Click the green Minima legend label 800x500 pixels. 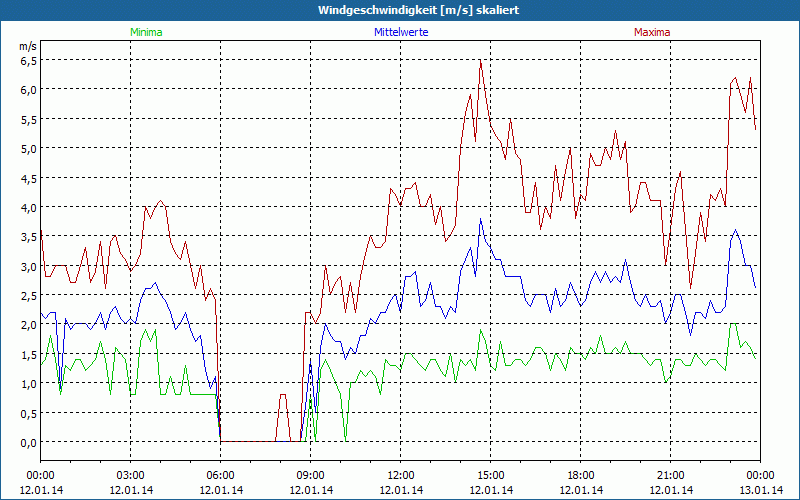click(146, 32)
